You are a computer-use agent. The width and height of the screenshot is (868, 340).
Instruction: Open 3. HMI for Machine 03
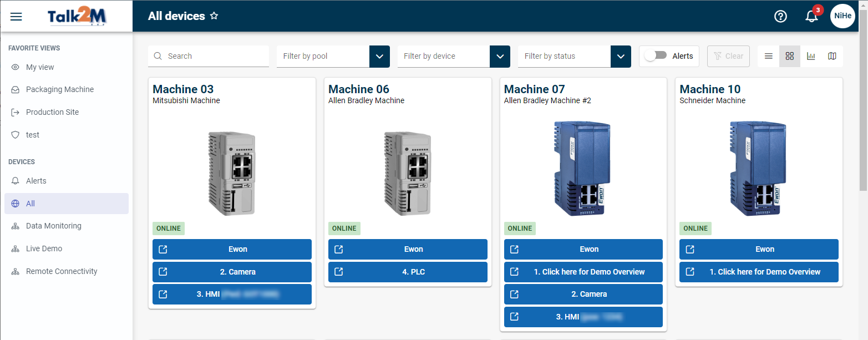pyautogui.click(x=232, y=295)
